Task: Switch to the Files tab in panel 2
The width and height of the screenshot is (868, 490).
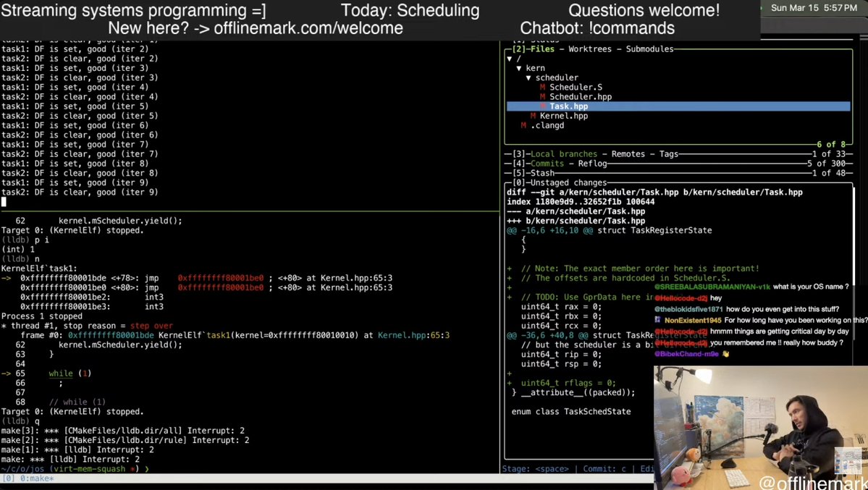Action: [542, 48]
